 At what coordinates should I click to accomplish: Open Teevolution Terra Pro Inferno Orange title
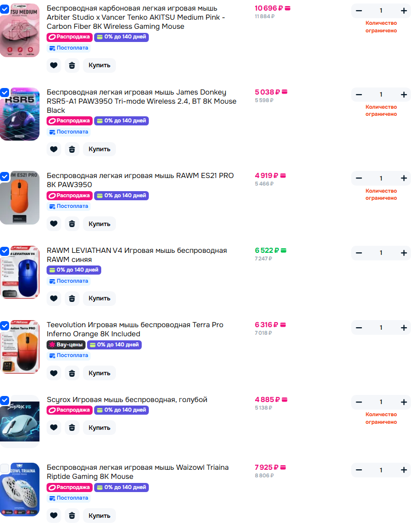pos(135,329)
